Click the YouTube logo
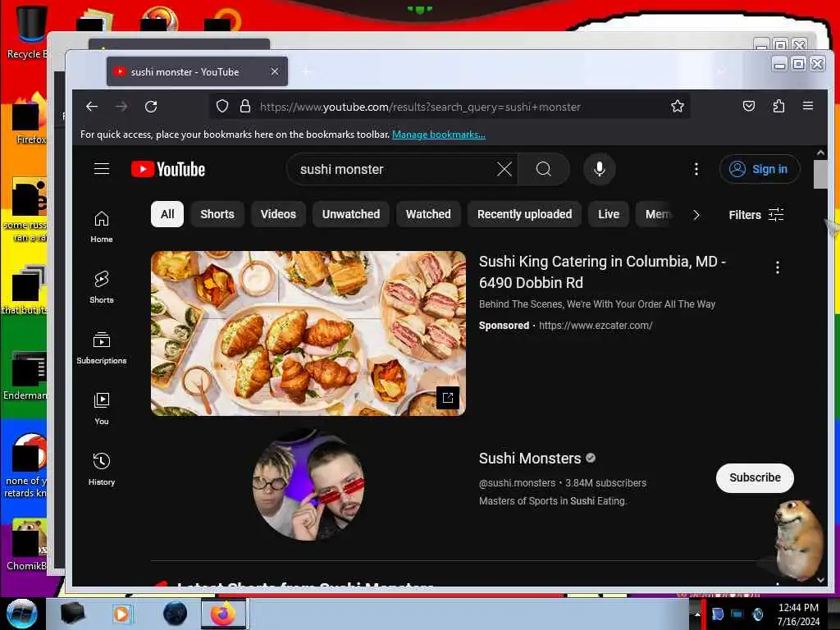 pyautogui.click(x=168, y=169)
